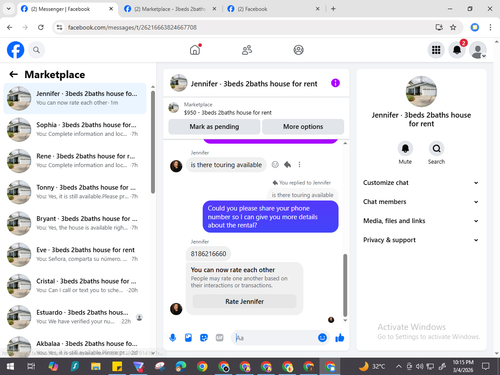Open more options for the touring message
The width and height of the screenshot is (500, 375).
[299, 164]
